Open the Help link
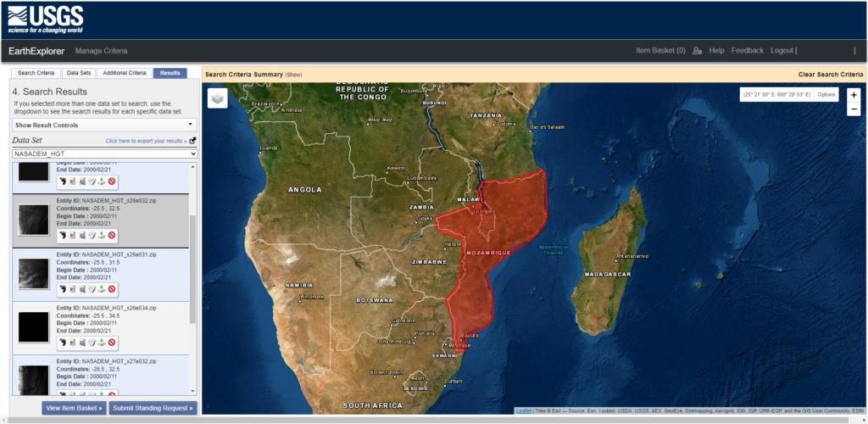 [x=716, y=50]
